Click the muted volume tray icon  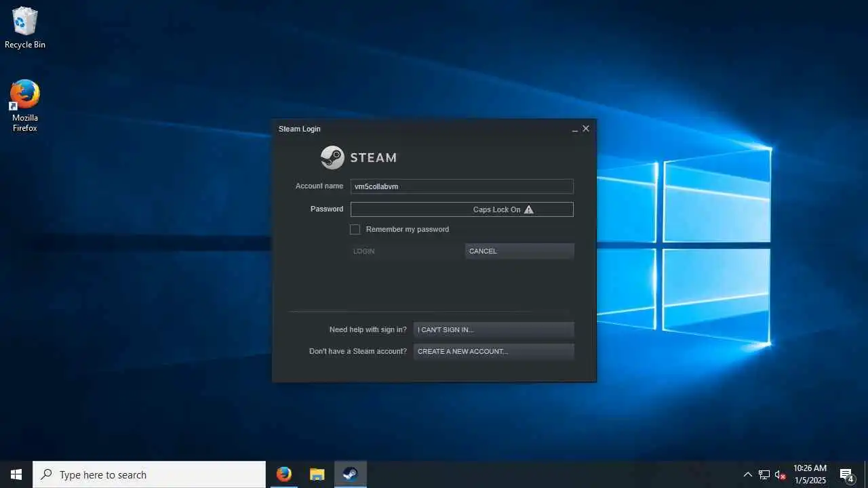pyautogui.click(x=781, y=474)
